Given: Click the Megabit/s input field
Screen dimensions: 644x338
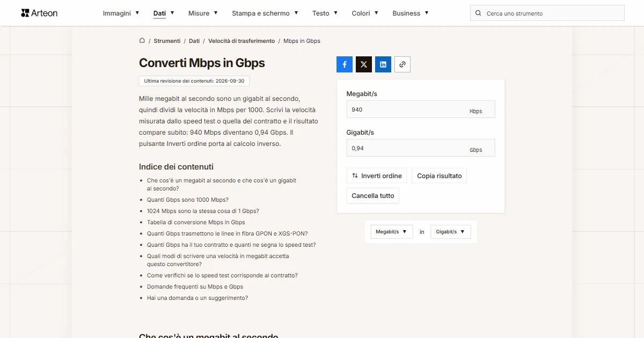Looking at the screenshot, I should click(421, 109).
